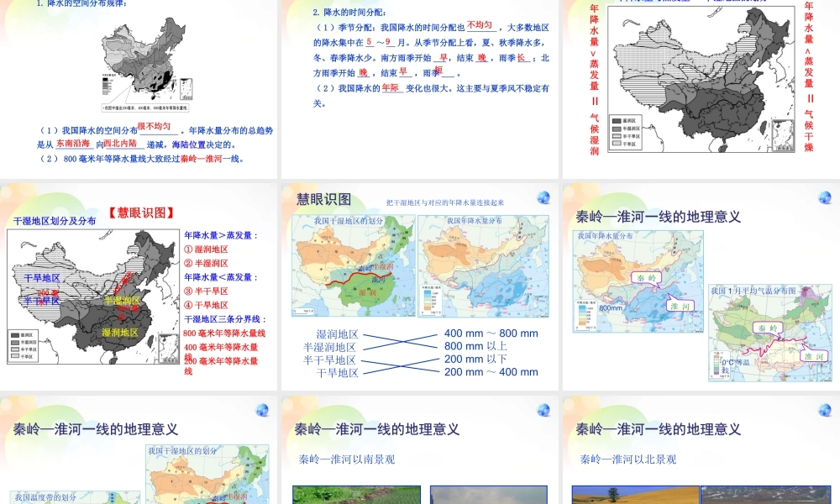The height and width of the screenshot is (504, 840).
Task: Click the red answer 东南沿海
Action: 73,143
